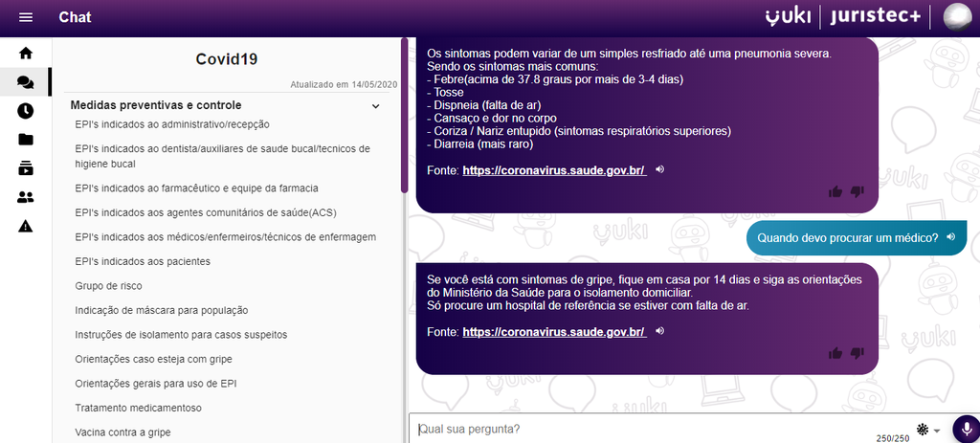
Task: Go to Home in the sidebar
Action: [x=26, y=54]
